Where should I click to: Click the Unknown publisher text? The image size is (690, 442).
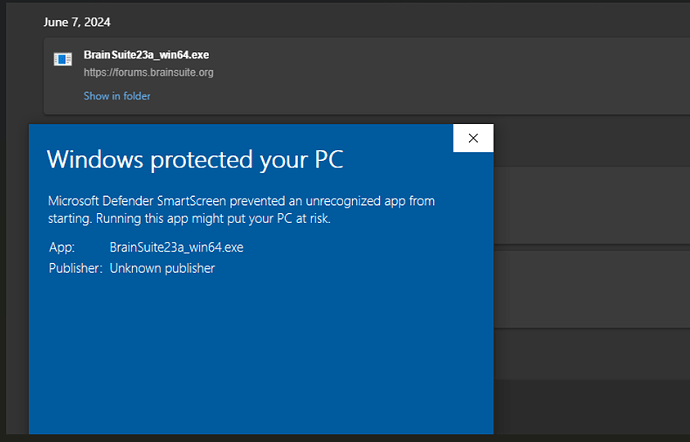(x=162, y=268)
